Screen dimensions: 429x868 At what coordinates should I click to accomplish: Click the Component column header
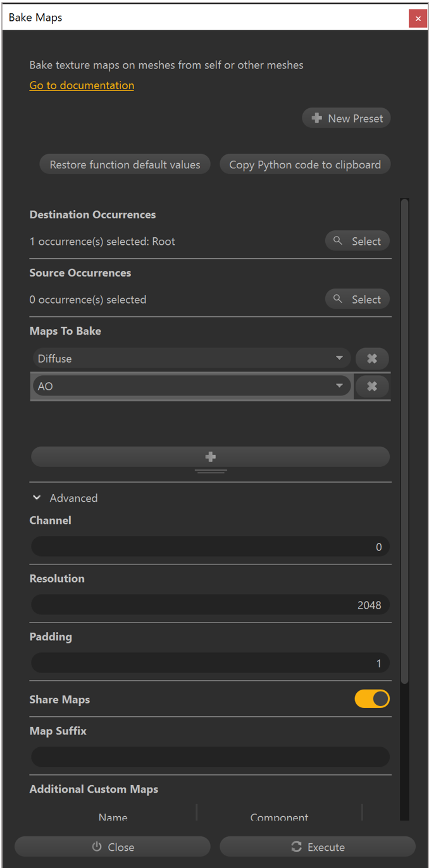pyautogui.click(x=279, y=817)
